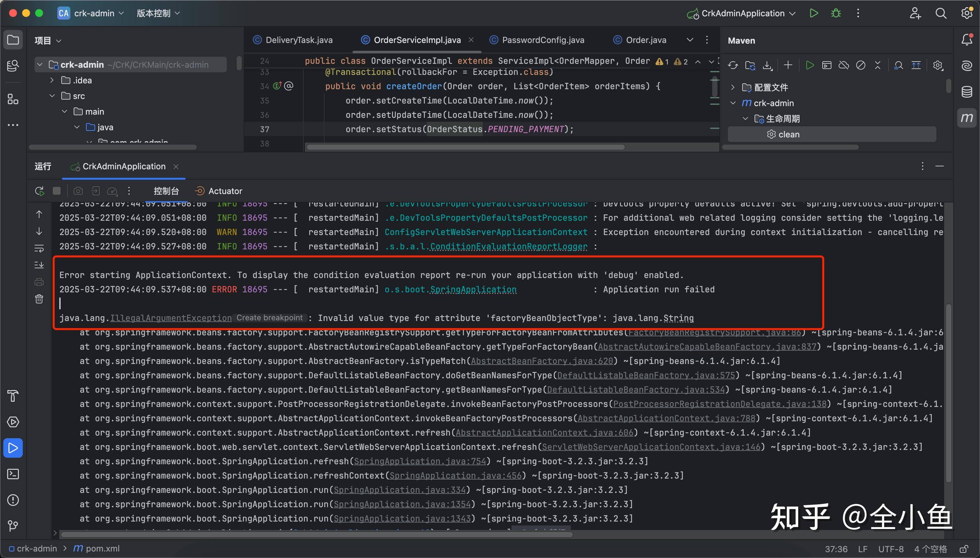Select the Actuator tab
Image resolution: width=980 pixels, height=558 pixels.
click(x=219, y=191)
